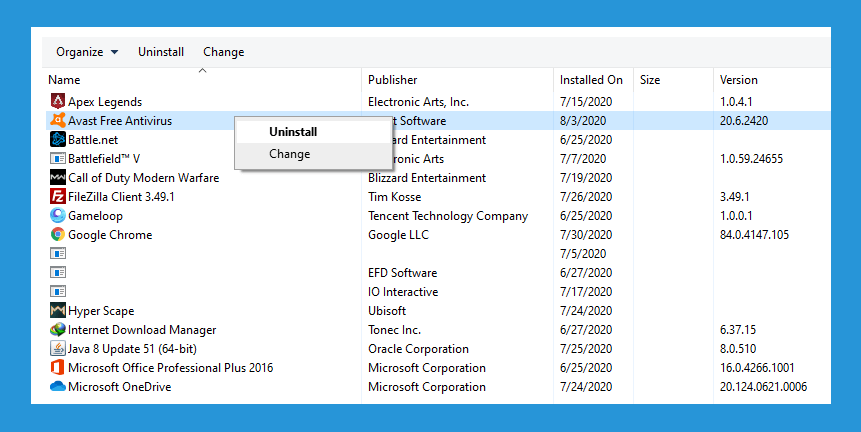Click install date 7/5/2020
This screenshot has height=432, width=861.
(x=583, y=254)
